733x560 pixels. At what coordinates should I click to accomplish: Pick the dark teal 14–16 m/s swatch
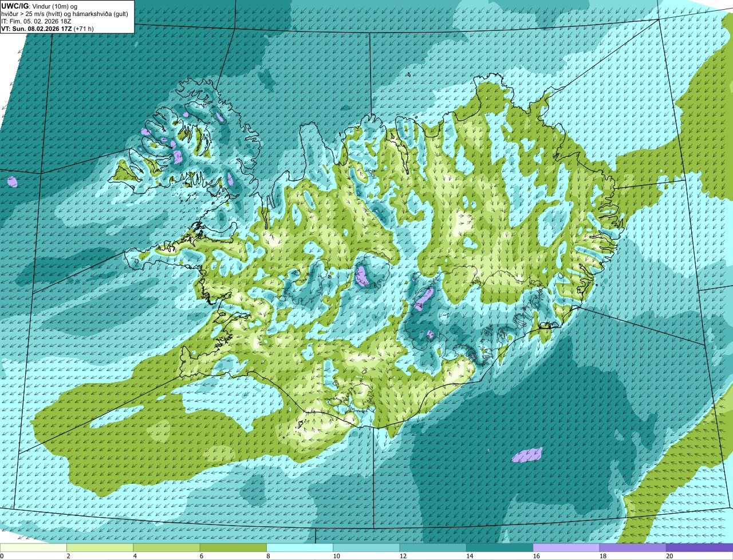pos(499,548)
